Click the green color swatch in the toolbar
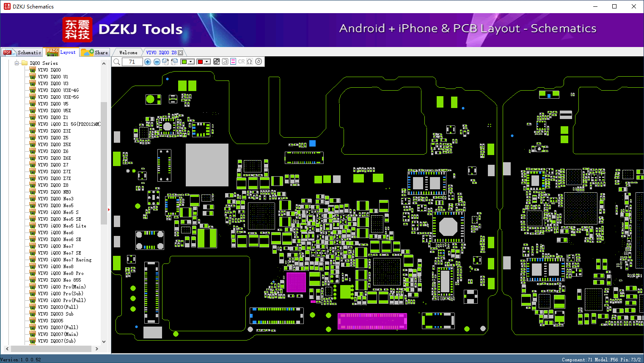Screen dimensions: 644x363 184,62
